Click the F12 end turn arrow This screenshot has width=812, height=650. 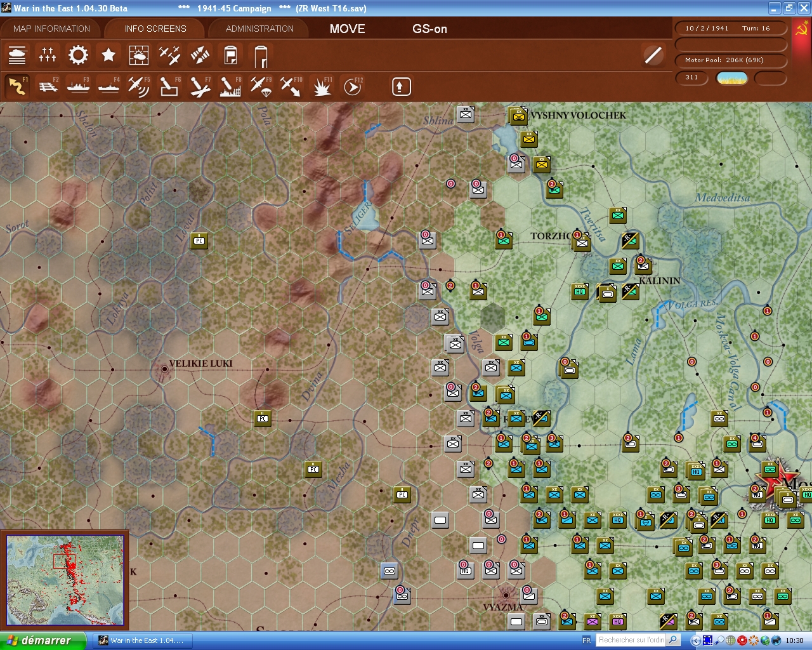(x=352, y=86)
